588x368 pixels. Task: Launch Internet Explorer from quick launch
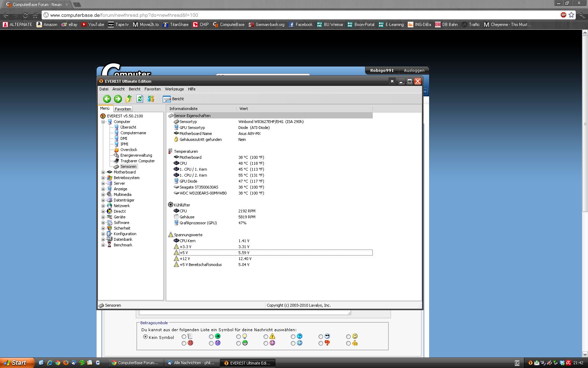50,363
